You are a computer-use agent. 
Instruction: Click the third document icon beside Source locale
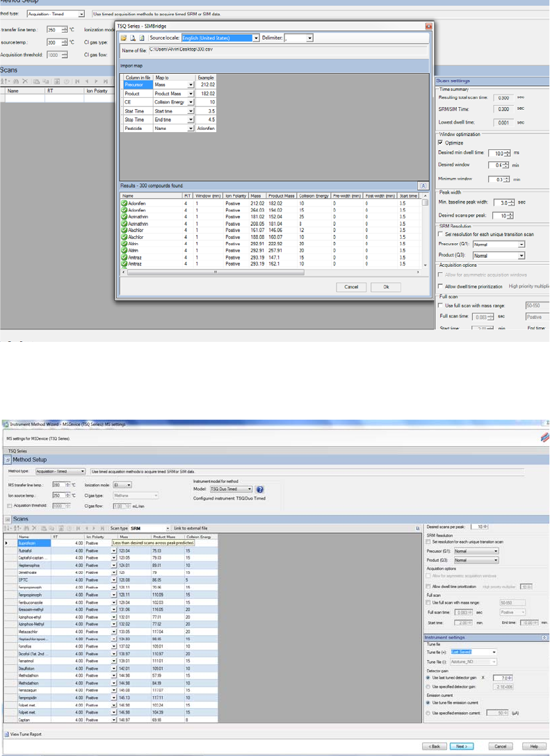pos(141,38)
